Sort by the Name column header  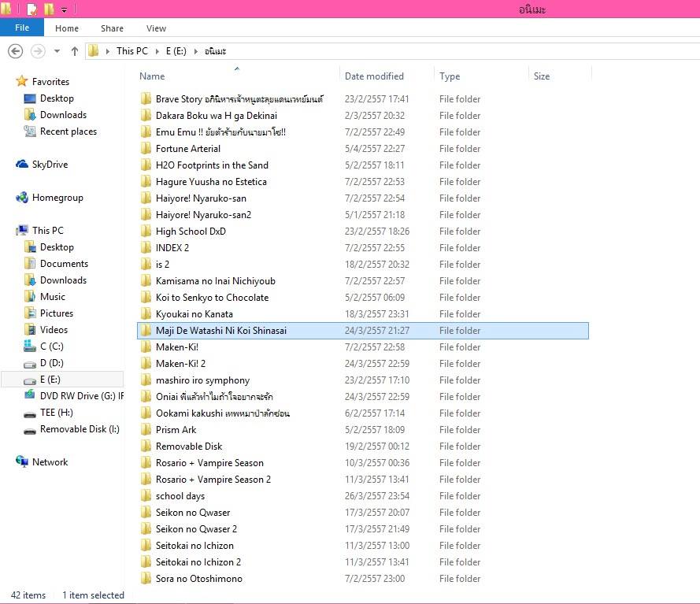[152, 76]
